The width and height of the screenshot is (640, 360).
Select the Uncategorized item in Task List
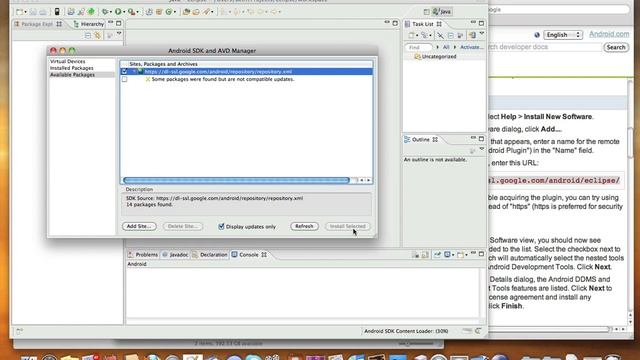pyautogui.click(x=435, y=57)
